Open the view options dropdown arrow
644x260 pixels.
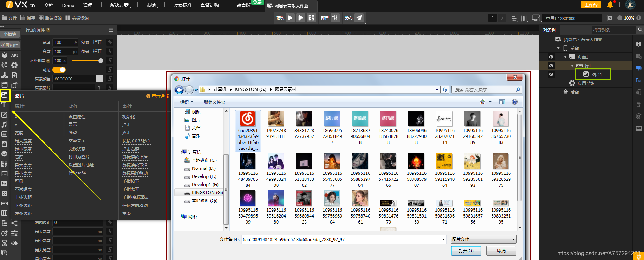pyautogui.click(x=490, y=102)
